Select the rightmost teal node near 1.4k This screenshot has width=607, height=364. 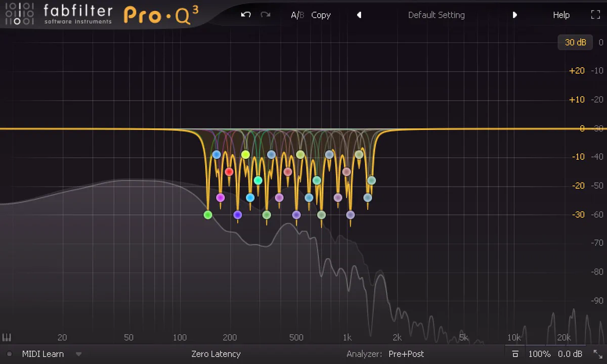tap(371, 180)
